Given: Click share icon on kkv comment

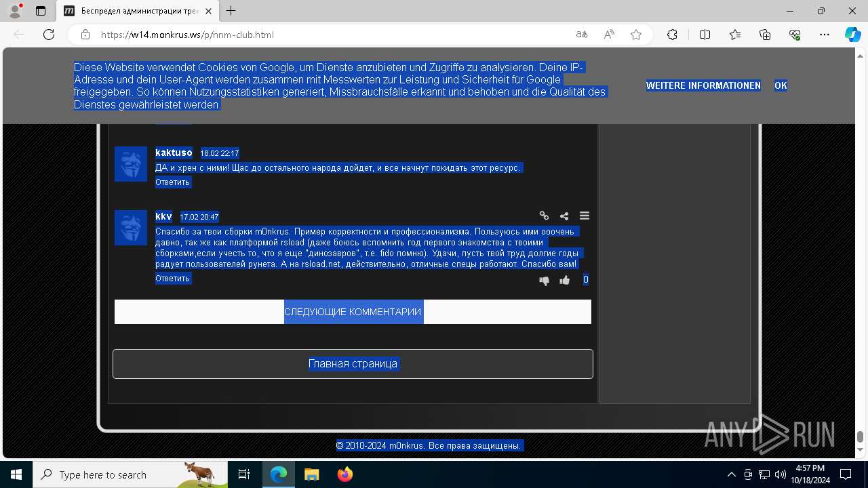Looking at the screenshot, I should click(x=564, y=216).
